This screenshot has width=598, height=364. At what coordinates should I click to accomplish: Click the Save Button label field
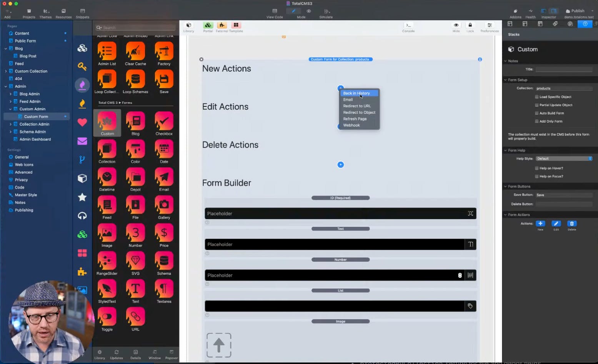tap(564, 195)
